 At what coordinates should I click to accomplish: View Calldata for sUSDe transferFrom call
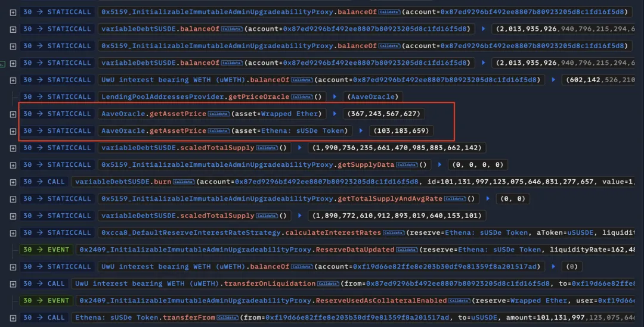[x=228, y=317]
